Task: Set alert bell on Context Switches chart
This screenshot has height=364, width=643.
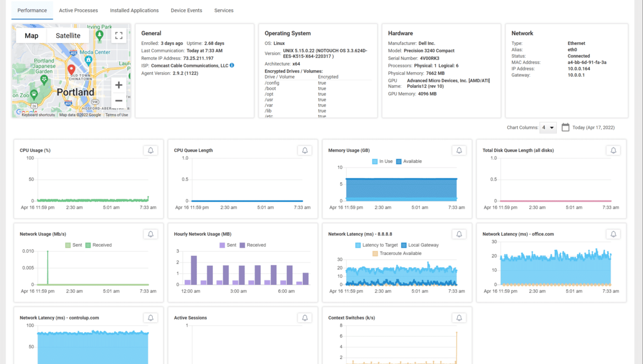Action: pyautogui.click(x=459, y=318)
